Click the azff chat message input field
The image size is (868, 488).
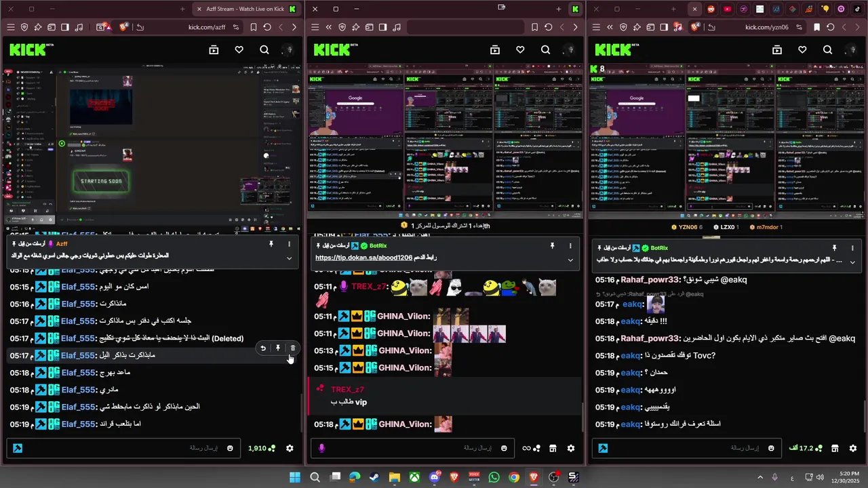[124, 448]
